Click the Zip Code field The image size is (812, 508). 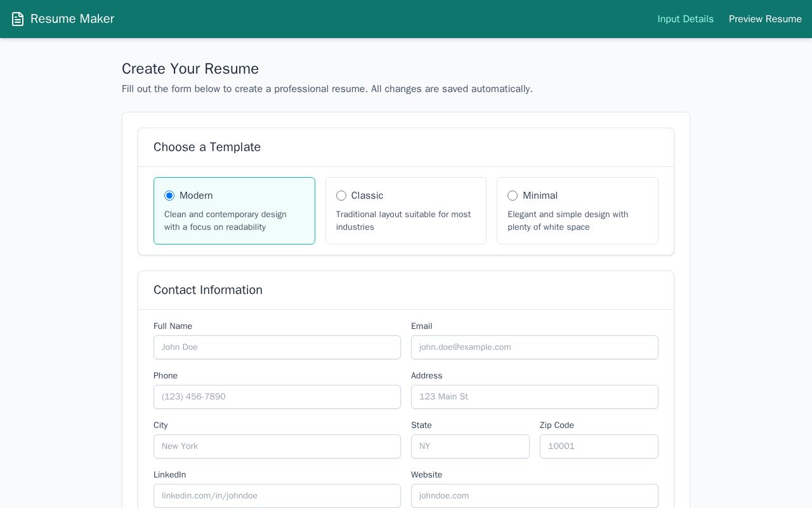(599, 446)
